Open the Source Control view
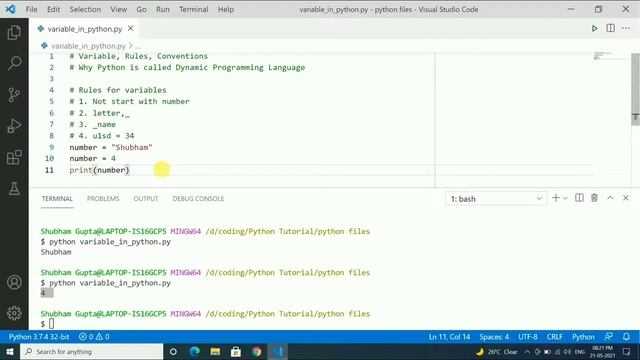This screenshot has width=640, height=360. pos(14,95)
